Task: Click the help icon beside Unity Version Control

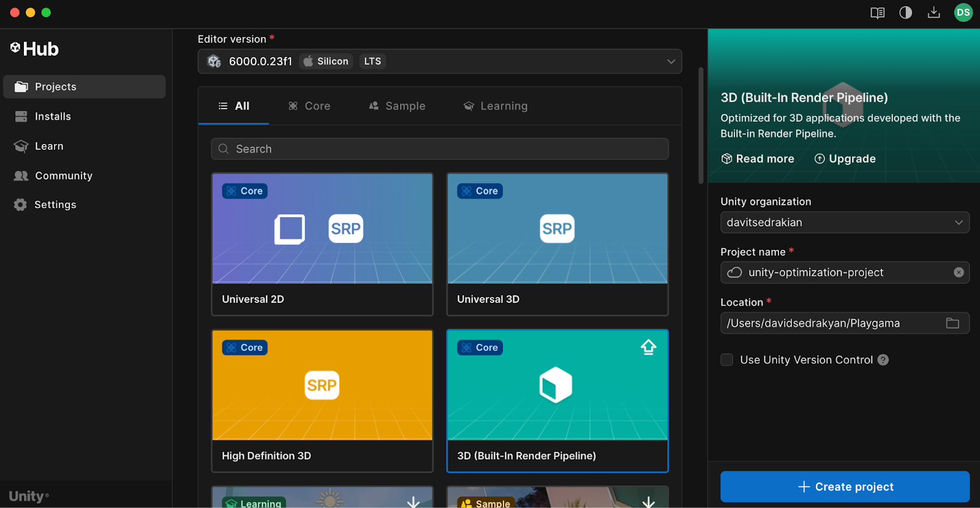Action: [883, 360]
